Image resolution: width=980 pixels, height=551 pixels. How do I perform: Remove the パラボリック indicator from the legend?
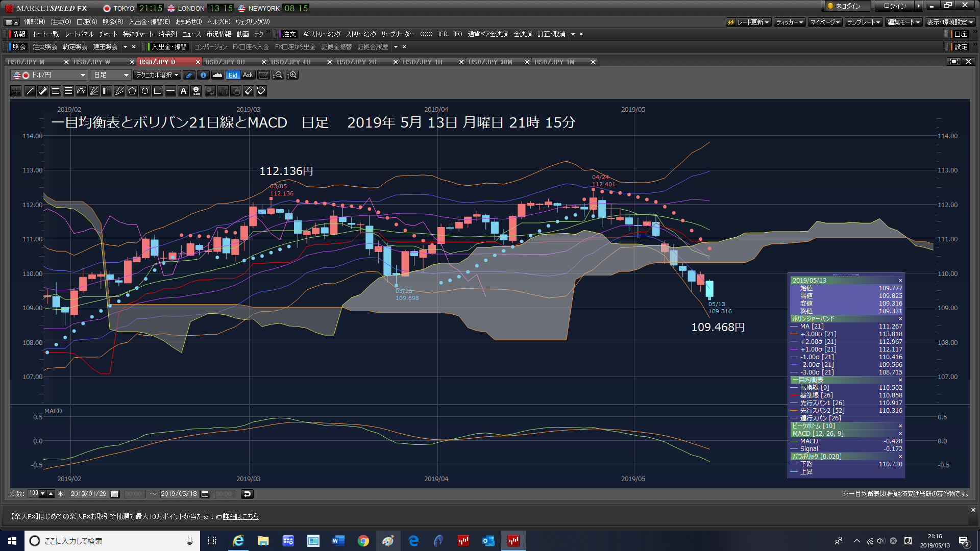coord(900,457)
